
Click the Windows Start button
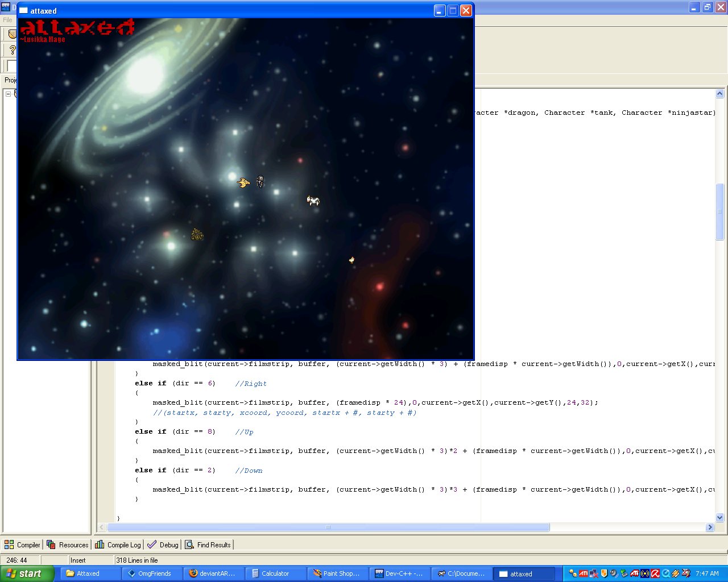[x=27, y=573]
